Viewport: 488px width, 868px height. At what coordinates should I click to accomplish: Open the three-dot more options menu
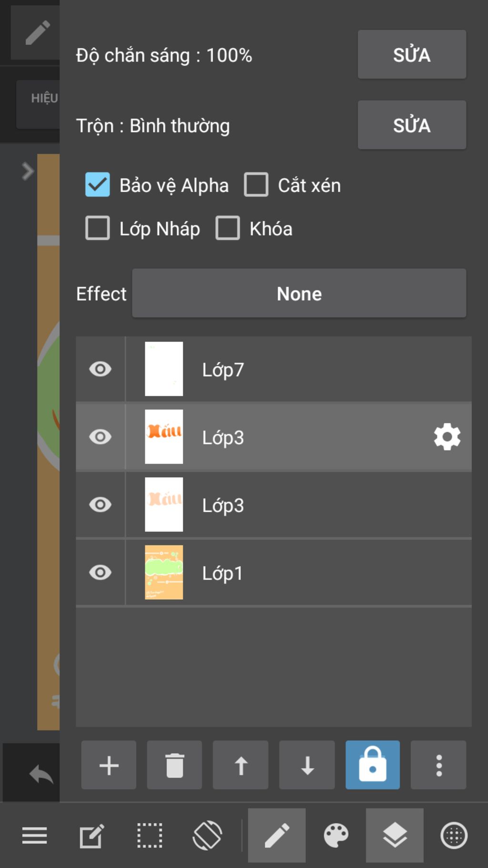pos(438,765)
